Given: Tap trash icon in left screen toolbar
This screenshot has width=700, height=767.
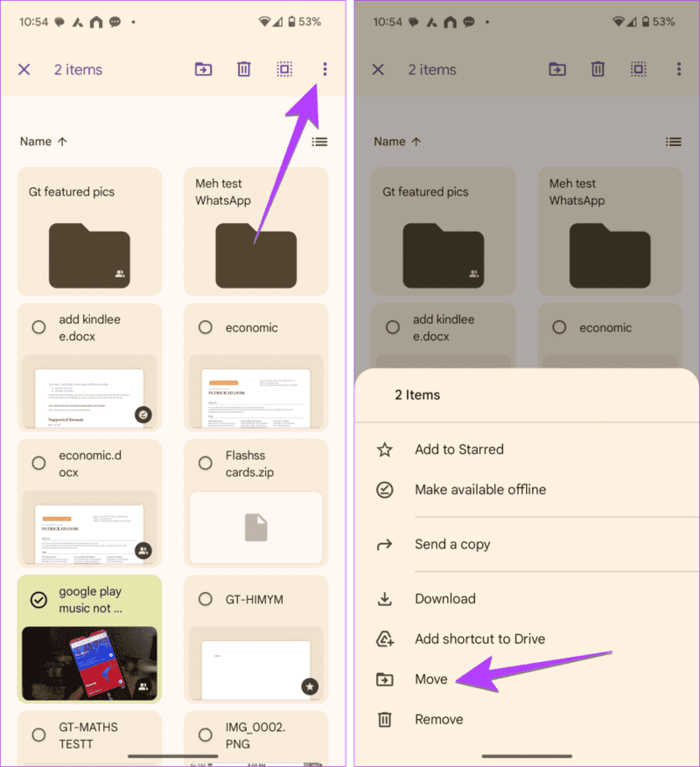Looking at the screenshot, I should click(x=244, y=69).
